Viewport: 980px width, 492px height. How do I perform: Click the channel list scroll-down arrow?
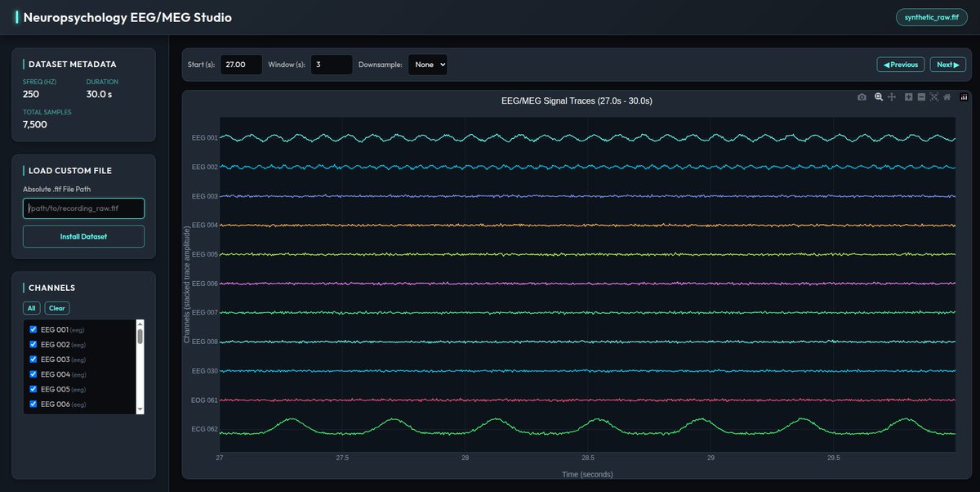[x=140, y=409]
